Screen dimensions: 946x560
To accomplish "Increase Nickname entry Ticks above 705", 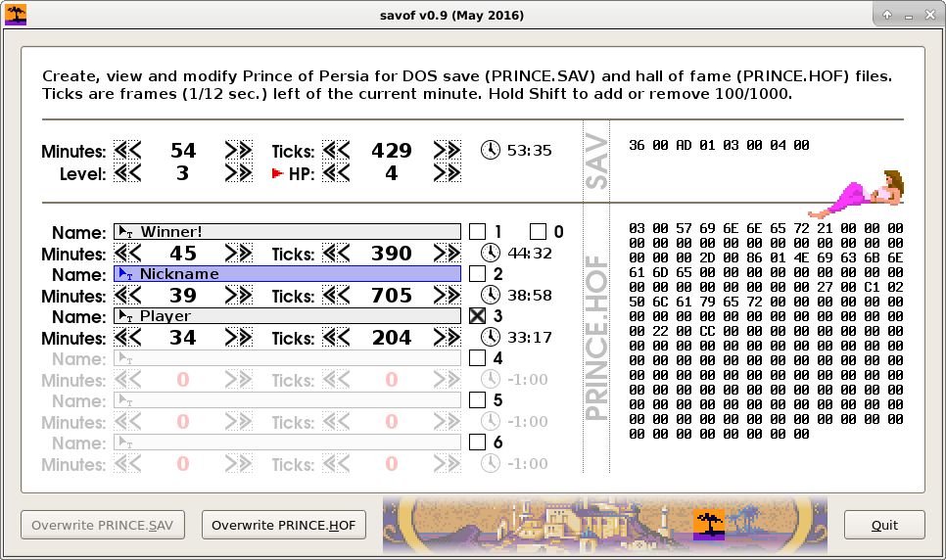I will [x=447, y=296].
